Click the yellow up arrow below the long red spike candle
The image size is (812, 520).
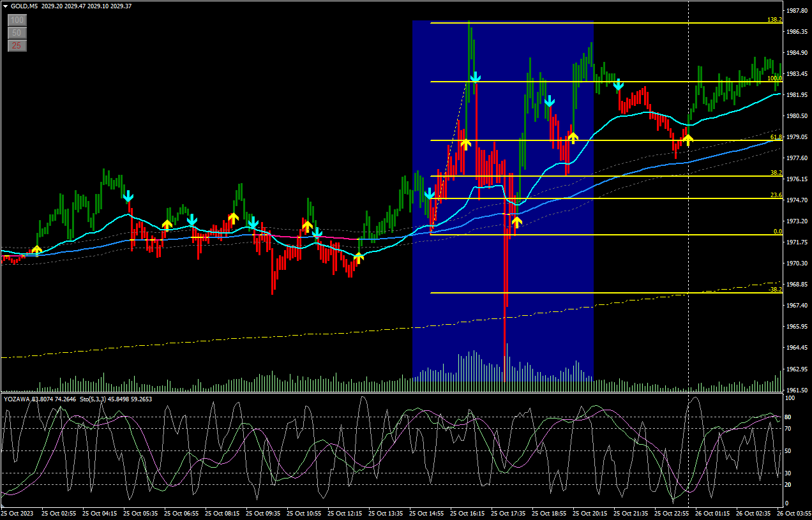[516, 222]
